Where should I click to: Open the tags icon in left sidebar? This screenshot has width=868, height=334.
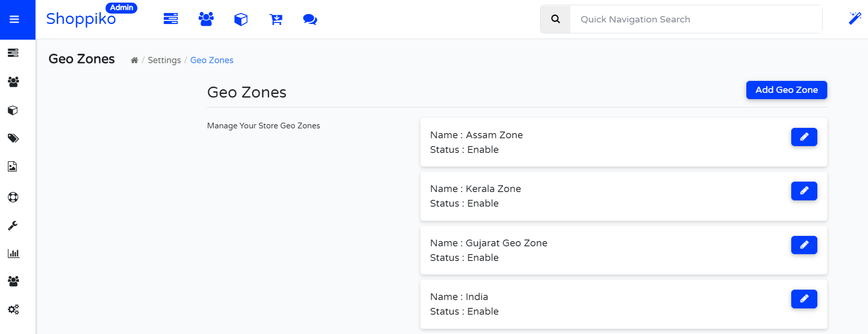click(x=13, y=138)
